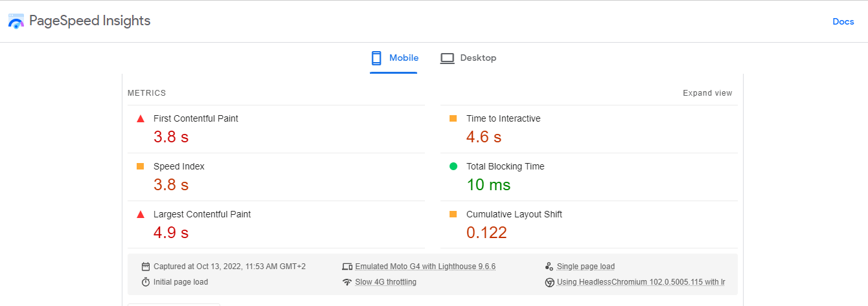Click the Single page load link
Viewport: 868px width, 306px height.
586,267
